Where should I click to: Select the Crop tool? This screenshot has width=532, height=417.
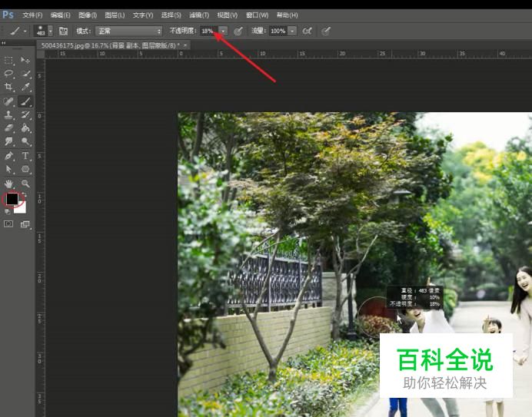(x=8, y=87)
